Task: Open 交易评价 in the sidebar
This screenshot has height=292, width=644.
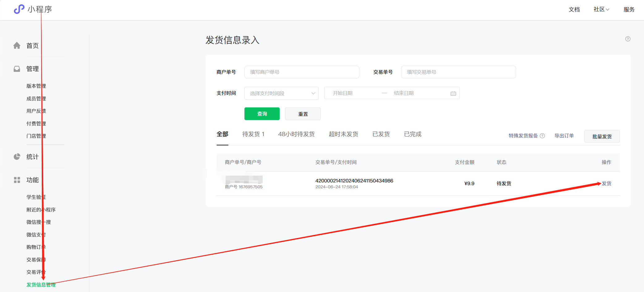Action: [36, 272]
